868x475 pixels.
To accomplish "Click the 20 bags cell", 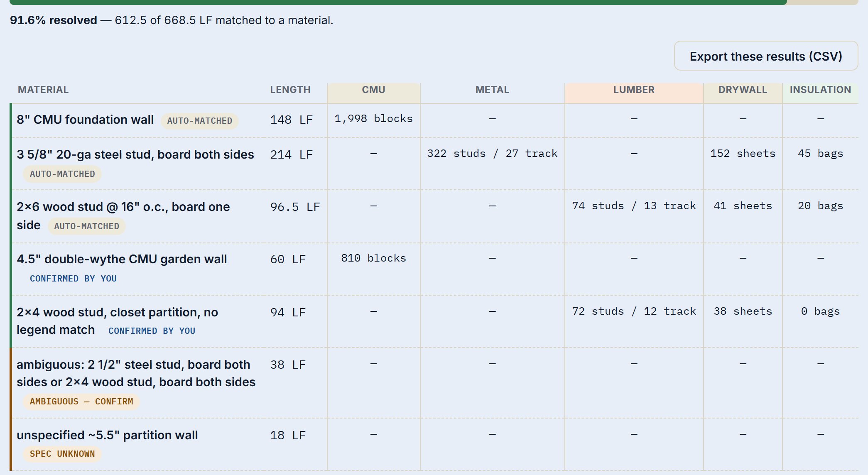I will 820,206.
